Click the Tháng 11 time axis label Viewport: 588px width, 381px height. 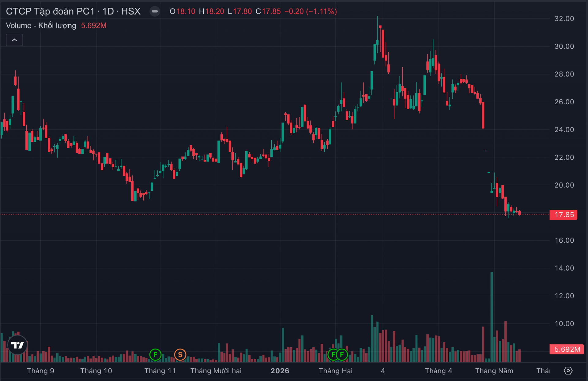pyautogui.click(x=160, y=371)
